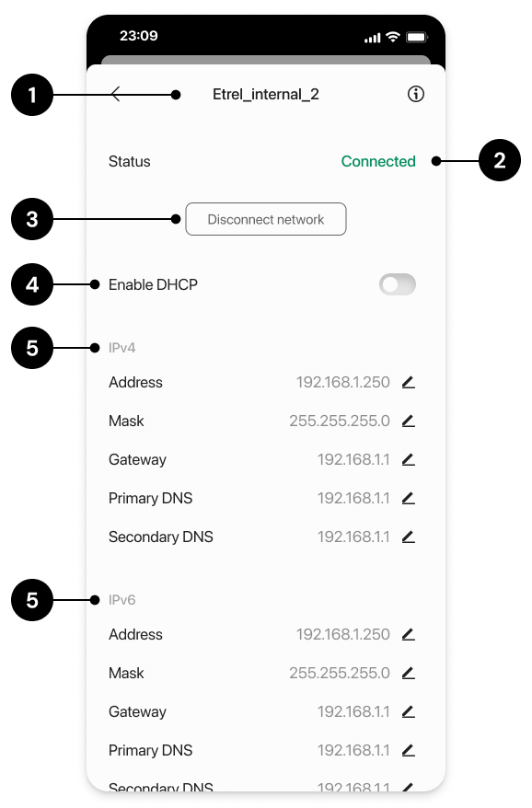Image resolution: width=532 pixels, height=808 pixels.
Task: Tap the Etrel_internal_2 network title
Action: [266, 94]
